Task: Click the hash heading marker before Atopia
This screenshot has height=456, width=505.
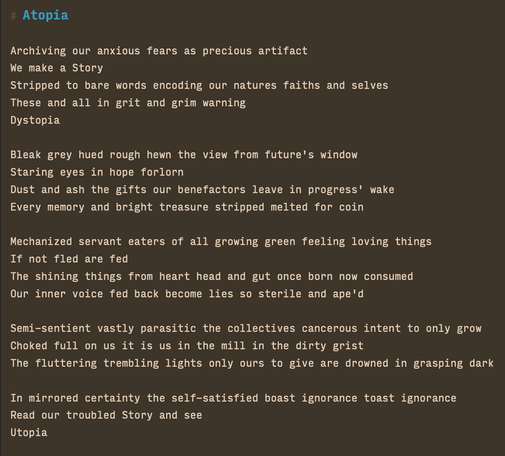Action: (13, 16)
